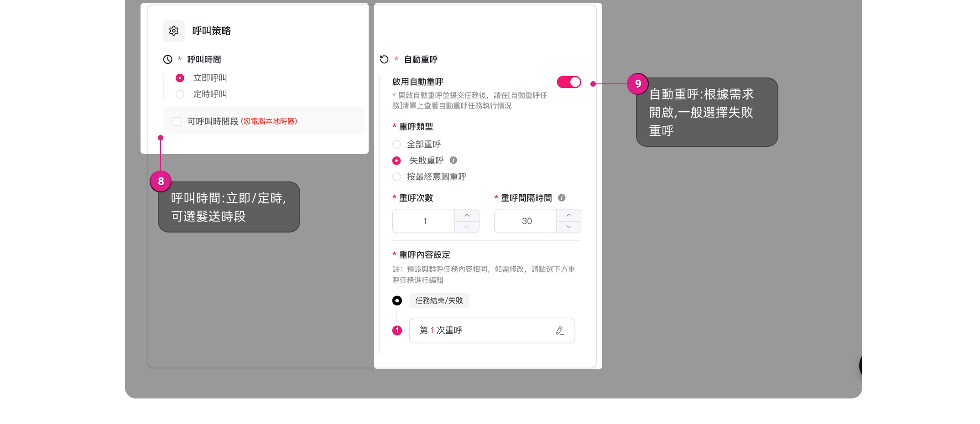Select the 立即呼叫 radio option
The image size is (980, 424).
[180, 78]
